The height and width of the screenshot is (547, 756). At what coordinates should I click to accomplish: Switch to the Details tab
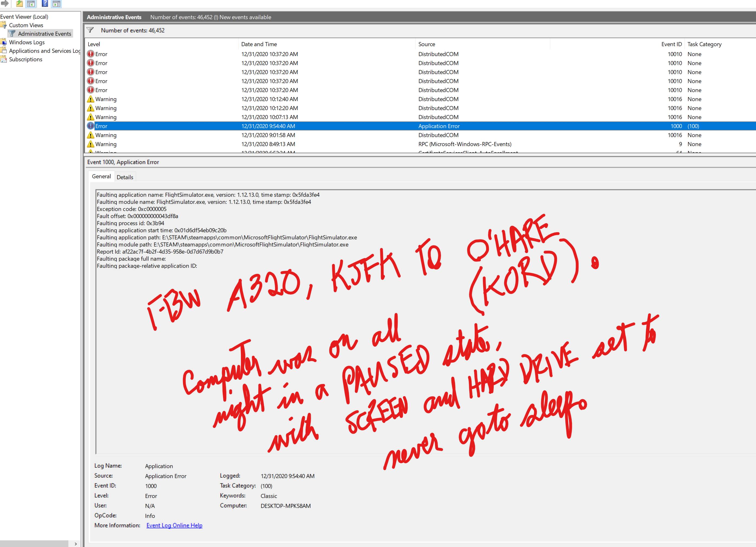coord(125,177)
